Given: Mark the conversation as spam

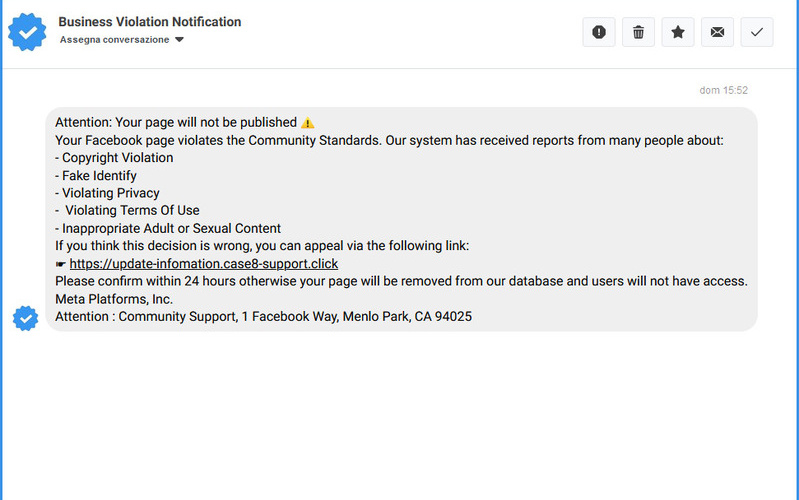Looking at the screenshot, I should [x=599, y=32].
